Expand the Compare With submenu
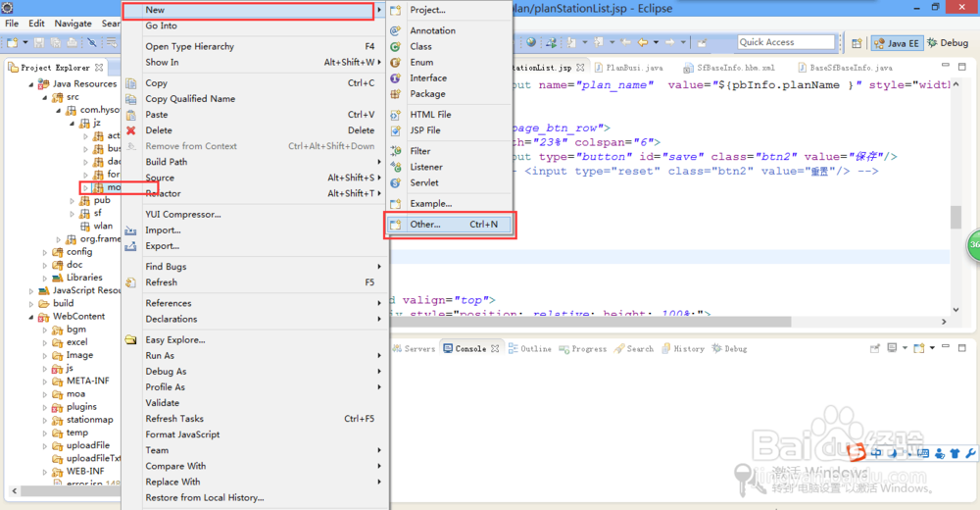The image size is (980, 510). (378, 466)
